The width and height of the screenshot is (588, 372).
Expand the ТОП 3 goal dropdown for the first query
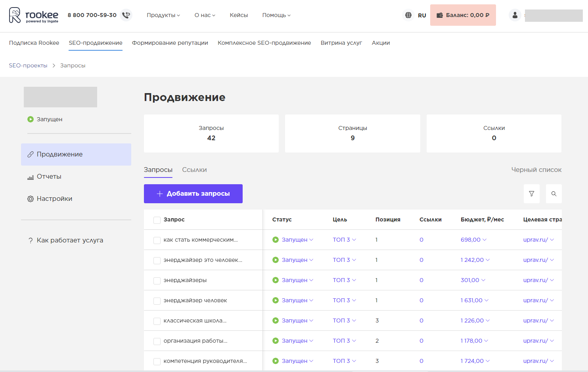(344, 240)
